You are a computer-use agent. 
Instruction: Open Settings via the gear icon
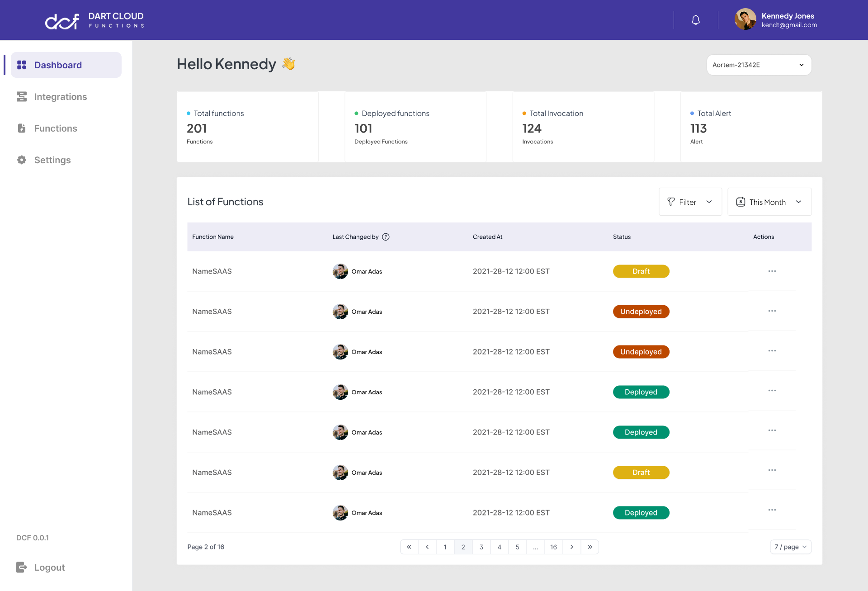click(22, 160)
